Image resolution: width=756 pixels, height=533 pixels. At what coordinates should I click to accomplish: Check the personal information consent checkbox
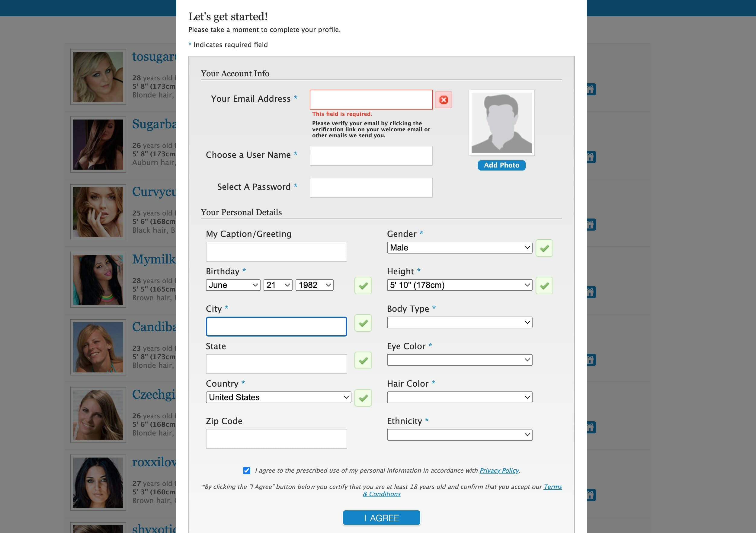(246, 470)
